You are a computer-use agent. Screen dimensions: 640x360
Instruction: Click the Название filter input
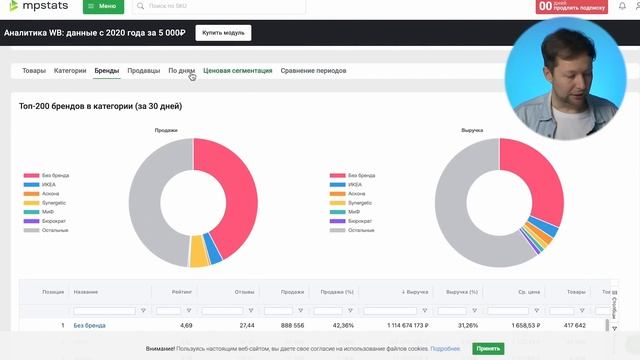click(104, 311)
